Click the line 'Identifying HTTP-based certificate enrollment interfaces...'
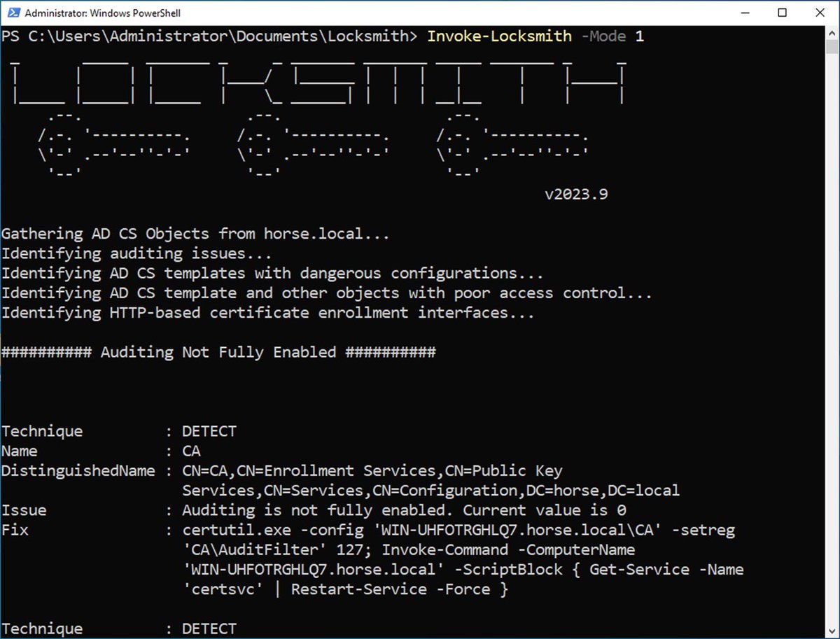 pos(267,312)
